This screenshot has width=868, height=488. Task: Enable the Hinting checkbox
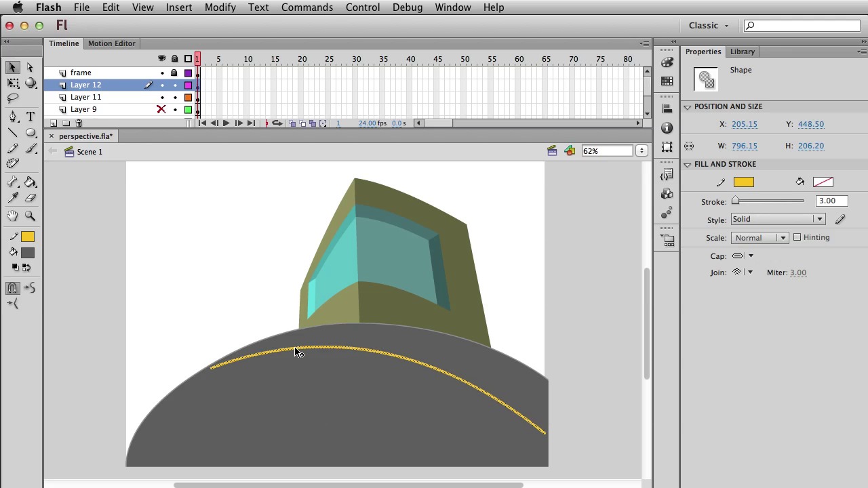797,237
